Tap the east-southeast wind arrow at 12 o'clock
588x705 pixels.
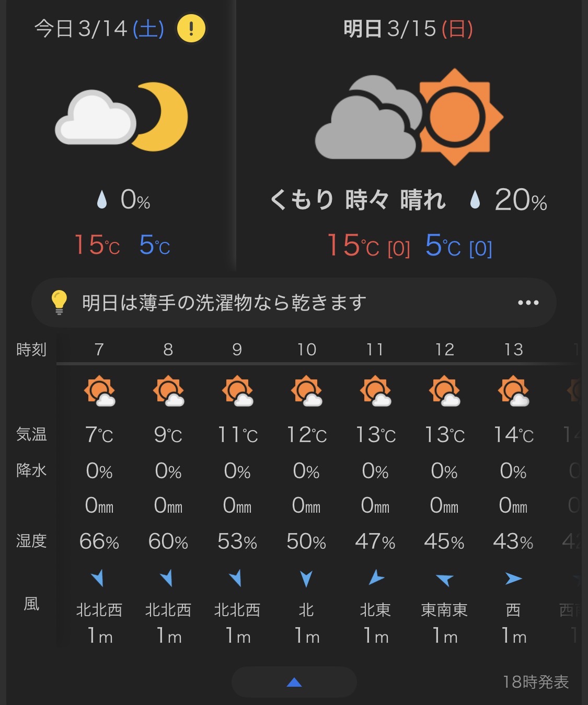click(444, 579)
